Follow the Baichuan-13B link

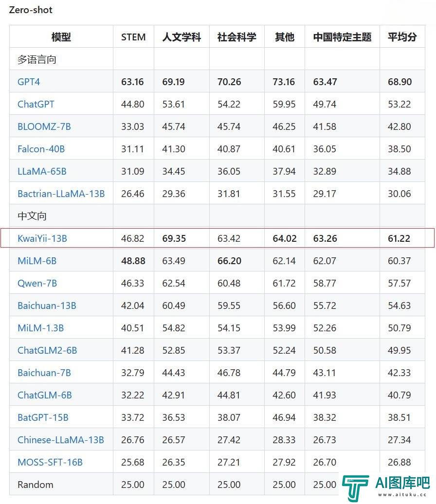(x=47, y=306)
